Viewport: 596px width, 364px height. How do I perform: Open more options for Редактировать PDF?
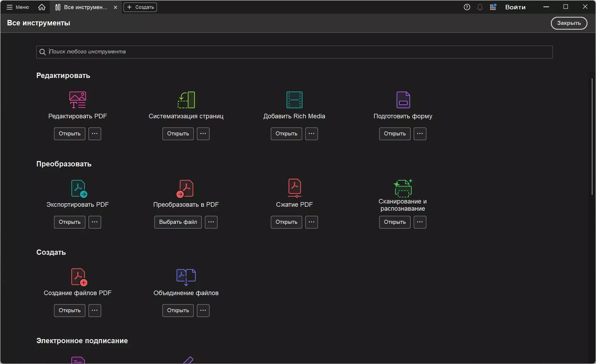click(x=95, y=134)
